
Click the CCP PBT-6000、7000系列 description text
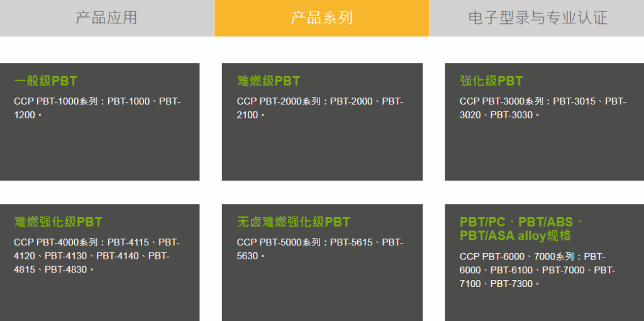click(x=537, y=270)
